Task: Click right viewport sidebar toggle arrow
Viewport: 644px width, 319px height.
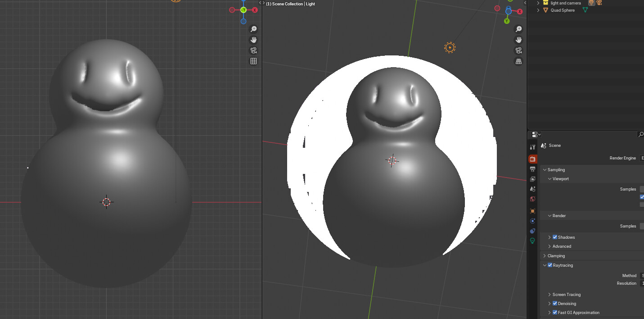Action: 525,3
